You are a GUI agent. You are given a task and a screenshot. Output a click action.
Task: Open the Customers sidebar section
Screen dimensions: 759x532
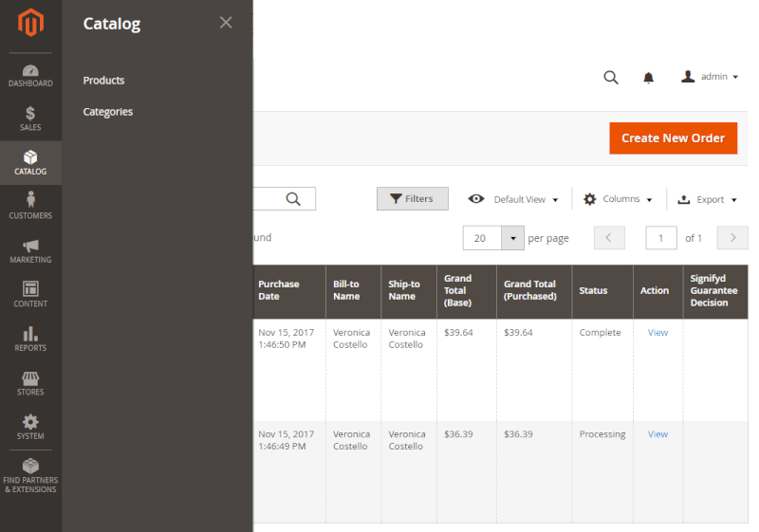coord(30,206)
